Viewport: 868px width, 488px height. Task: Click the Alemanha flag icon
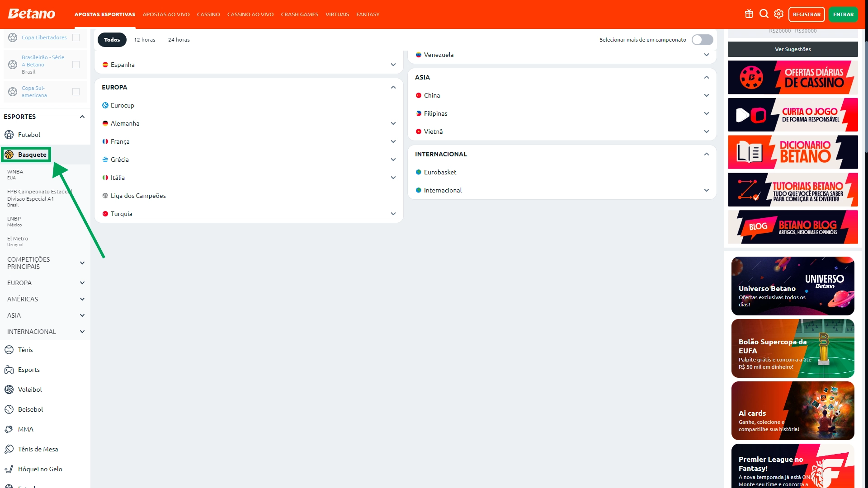point(105,123)
